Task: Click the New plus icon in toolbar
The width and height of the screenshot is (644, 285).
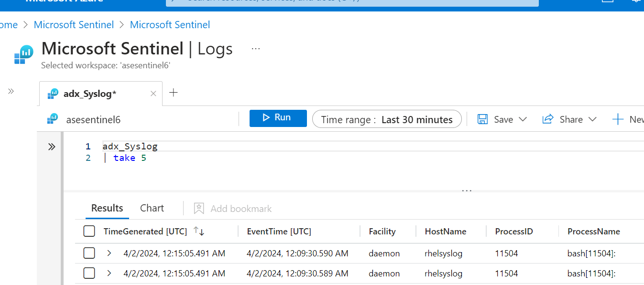Action: tap(618, 119)
